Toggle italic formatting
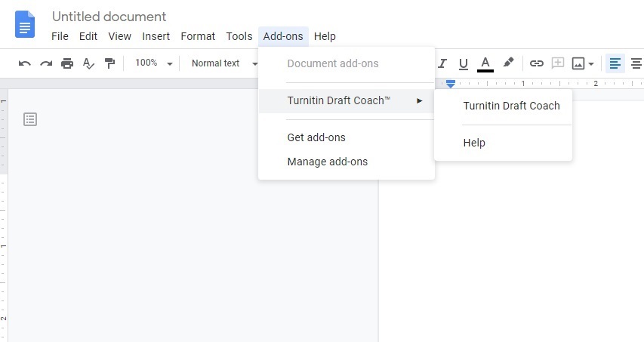644x342 pixels. 442,63
